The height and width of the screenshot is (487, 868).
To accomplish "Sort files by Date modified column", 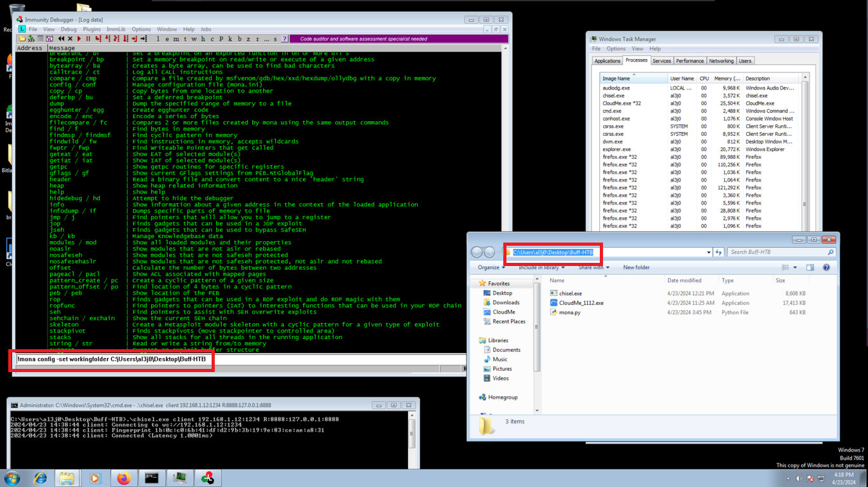I will [684, 280].
